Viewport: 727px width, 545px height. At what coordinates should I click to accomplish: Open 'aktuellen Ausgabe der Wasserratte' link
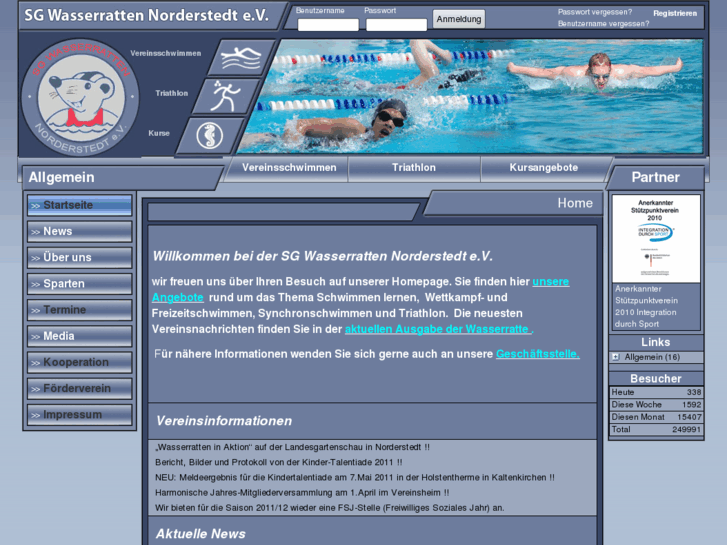click(x=439, y=329)
